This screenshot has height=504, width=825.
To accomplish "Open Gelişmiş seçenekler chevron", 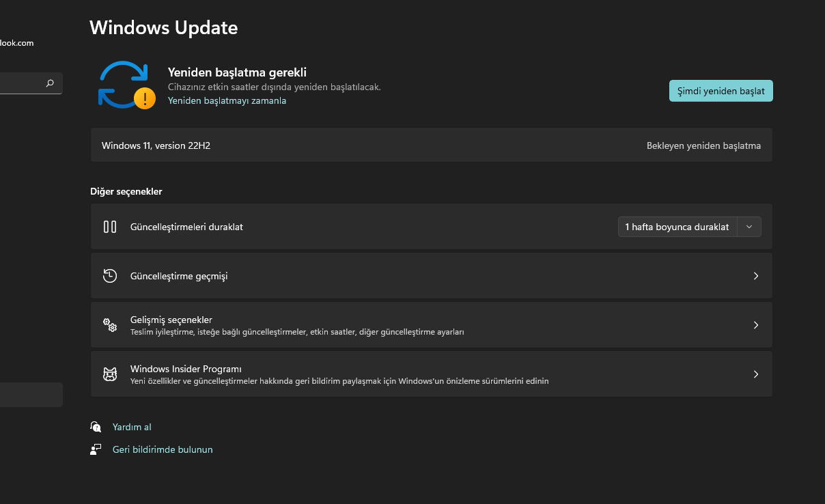I will pyautogui.click(x=756, y=325).
